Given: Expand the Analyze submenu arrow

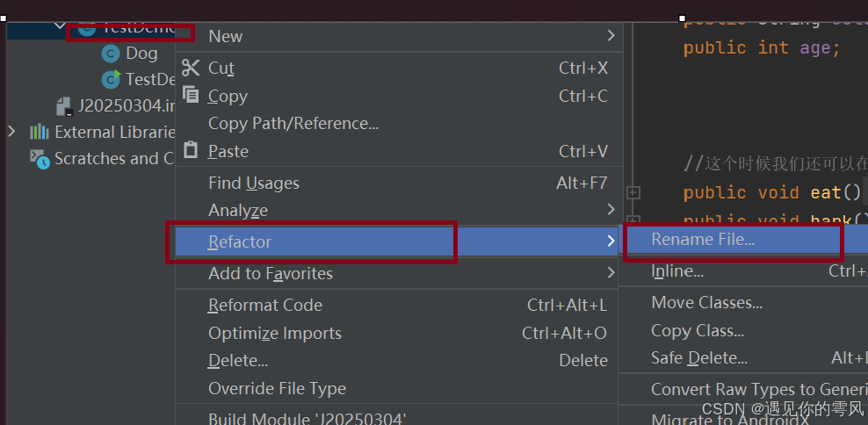Looking at the screenshot, I should [x=611, y=210].
